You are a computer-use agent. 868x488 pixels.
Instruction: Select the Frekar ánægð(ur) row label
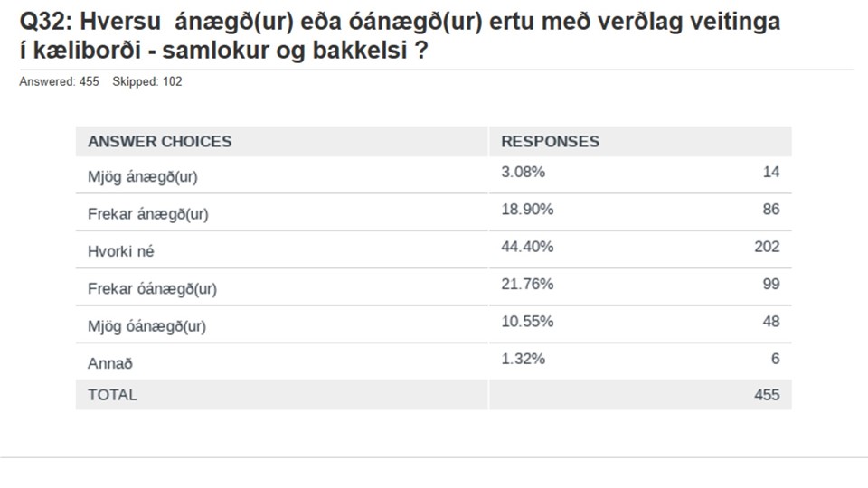coord(147,214)
